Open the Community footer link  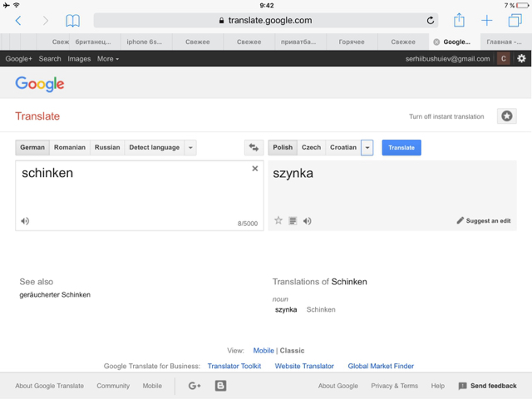[113, 386]
